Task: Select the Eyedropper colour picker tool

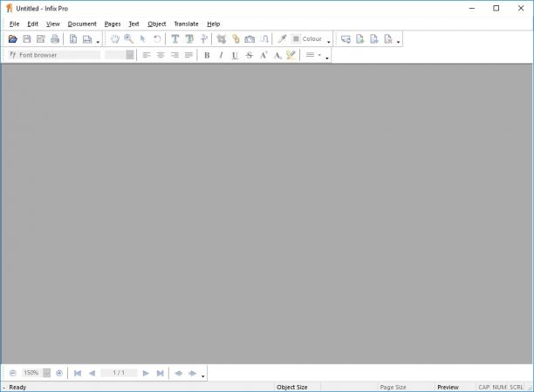Action: 282,39
